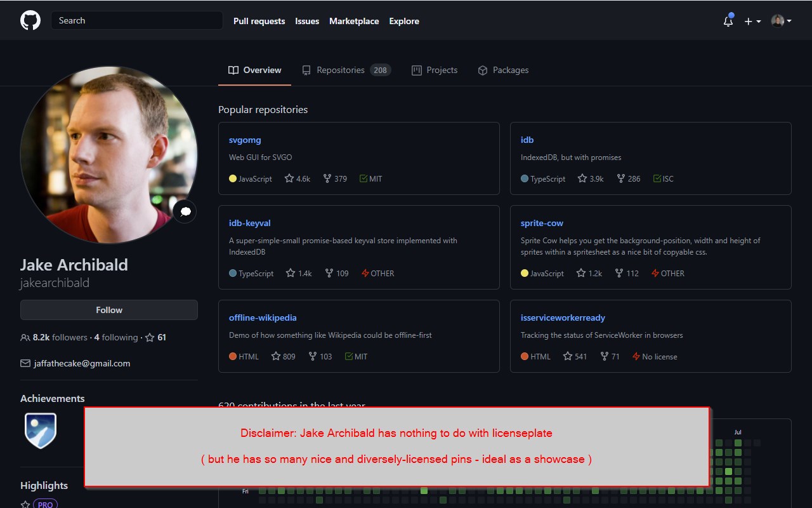View idb-keyval forks icon
The image size is (812, 508).
pos(329,273)
